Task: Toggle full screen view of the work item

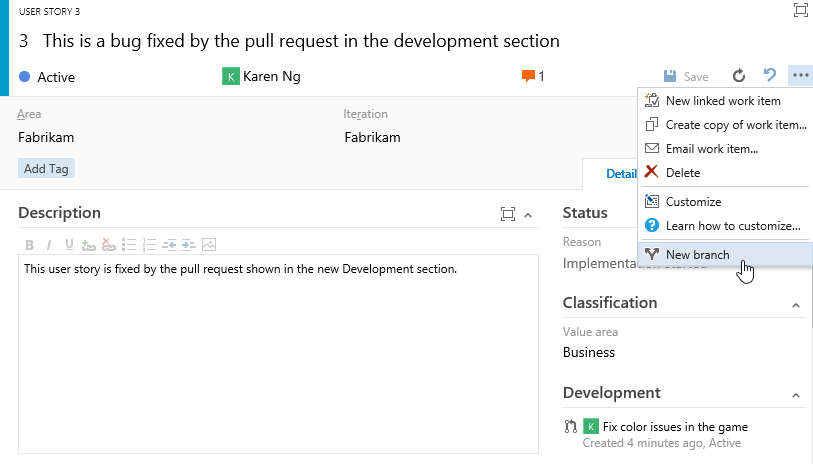Action: coord(801,10)
